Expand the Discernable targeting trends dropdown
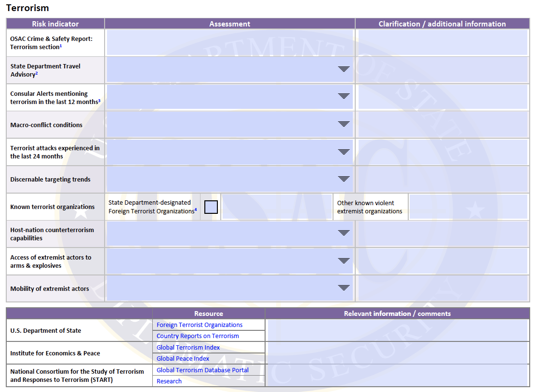The width and height of the screenshot is (535, 392). (x=344, y=178)
